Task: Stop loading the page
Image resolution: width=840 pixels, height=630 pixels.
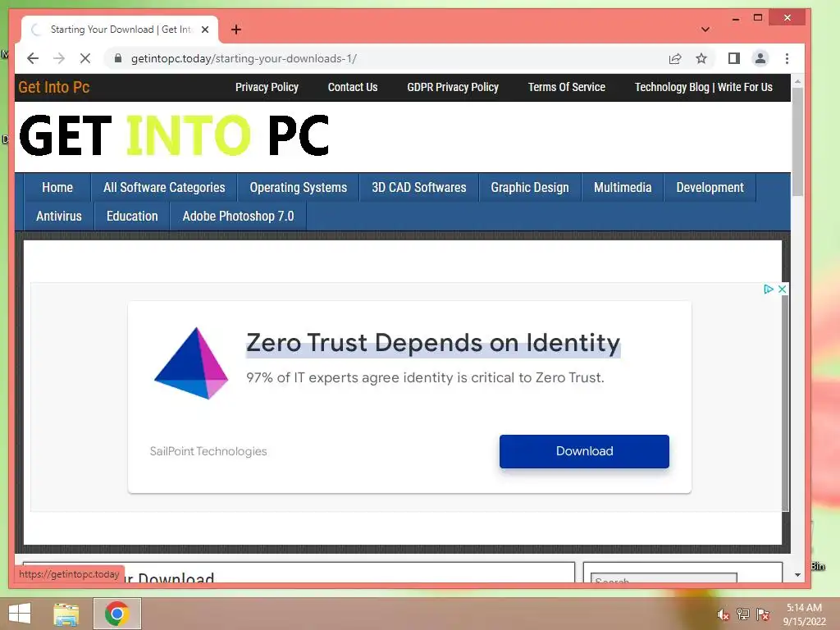Action: coord(85,58)
